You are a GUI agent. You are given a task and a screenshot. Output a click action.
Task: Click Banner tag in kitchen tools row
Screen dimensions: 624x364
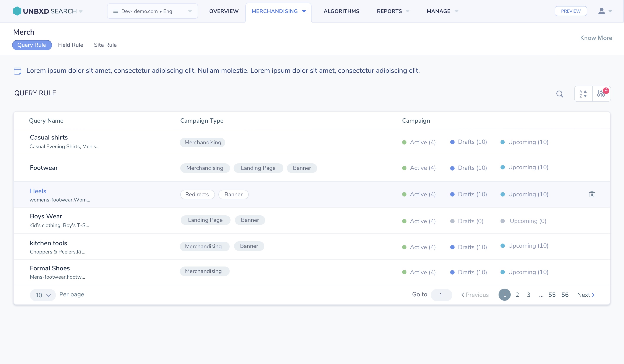[249, 246]
